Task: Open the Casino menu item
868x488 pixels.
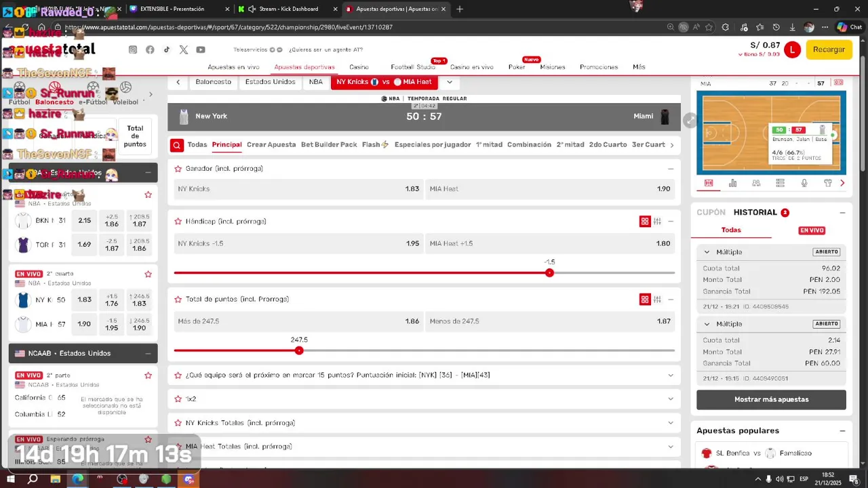Action: tap(359, 67)
